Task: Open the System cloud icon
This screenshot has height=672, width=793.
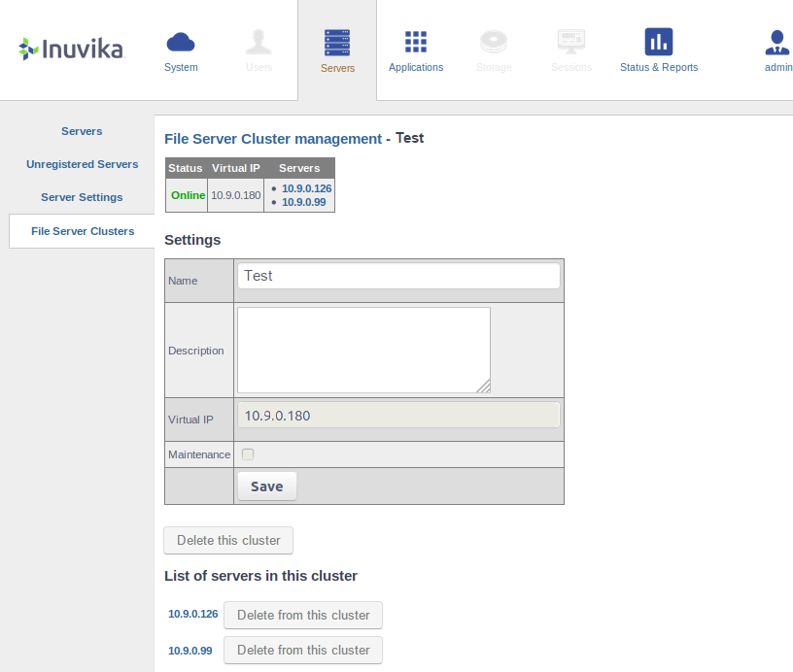Action: click(x=181, y=42)
